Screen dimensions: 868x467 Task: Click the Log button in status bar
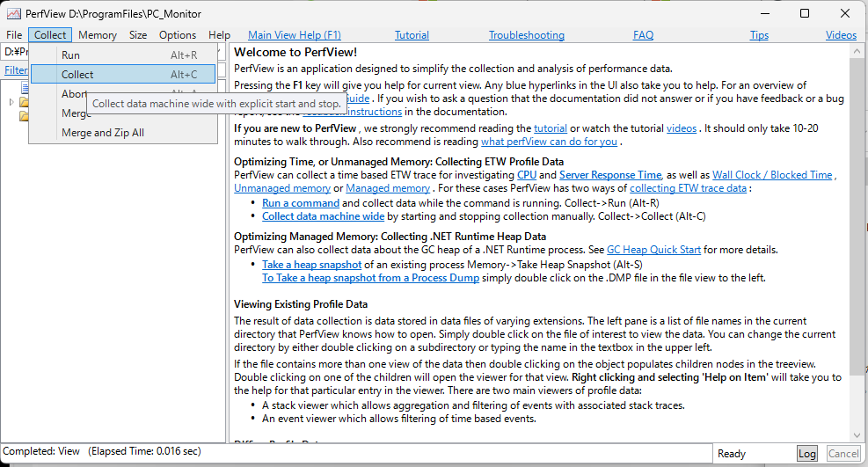click(807, 454)
